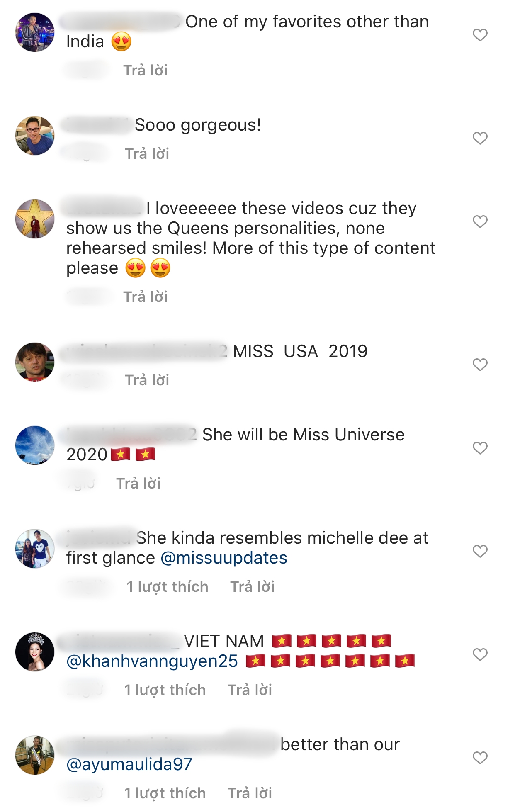Reply to the 'better than our' comment

tap(250, 793)
